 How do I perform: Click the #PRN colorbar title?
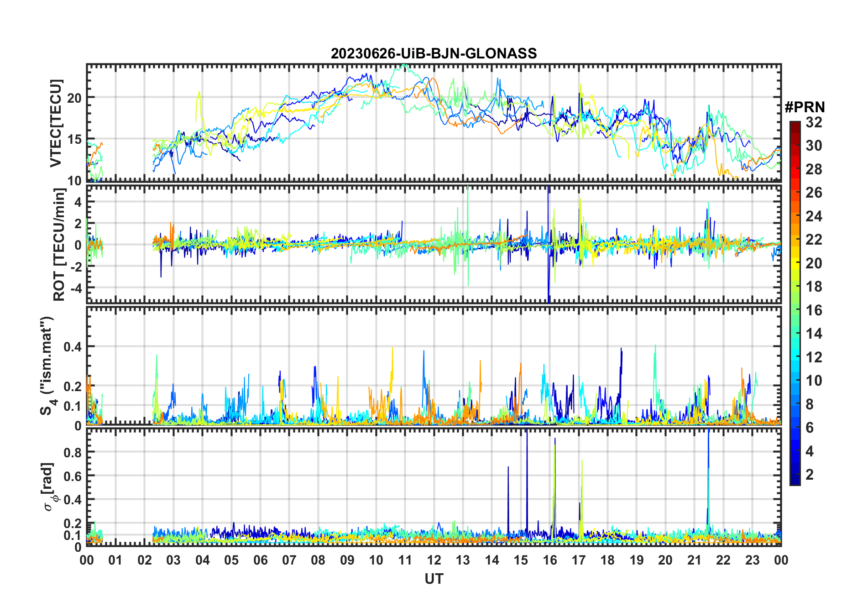805,107
